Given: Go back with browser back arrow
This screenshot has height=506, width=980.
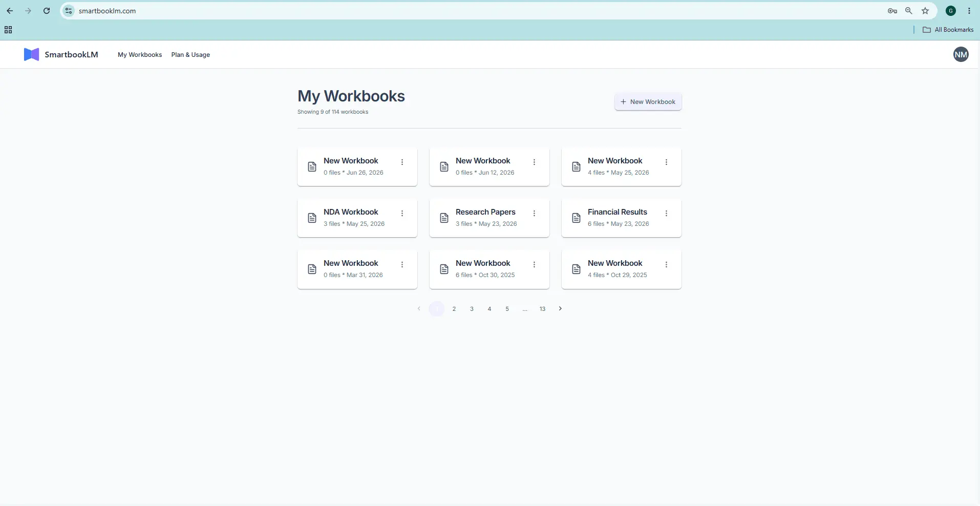Looking at the screenshot, I should [x=10, y=11].
